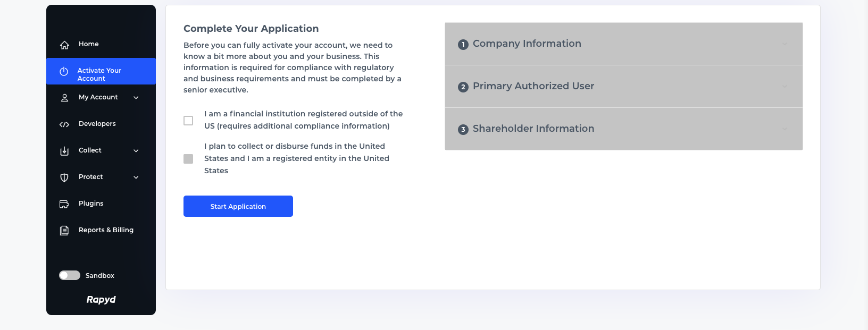
Task: Click the Rapyd logo in sidebar
Action: [101, 300]
